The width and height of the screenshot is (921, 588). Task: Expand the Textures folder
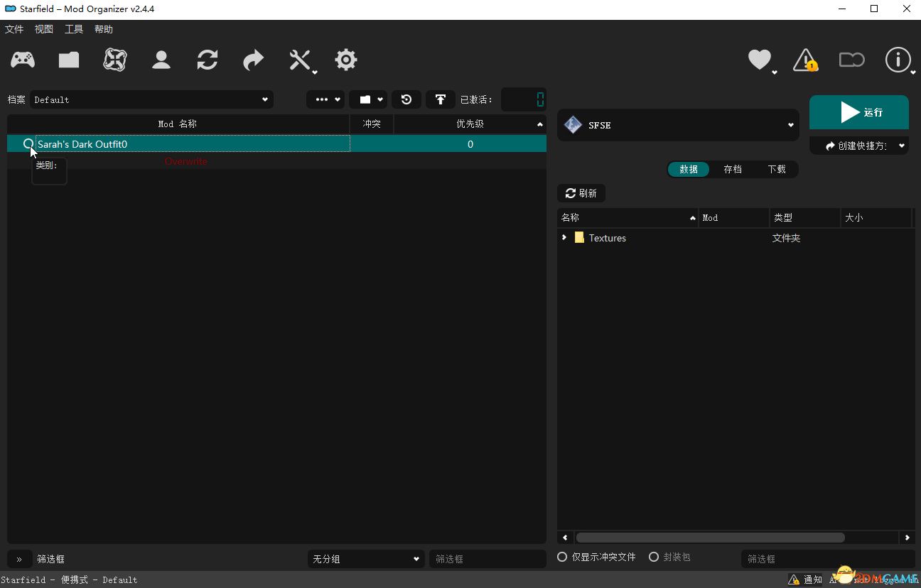coord(564,238)
